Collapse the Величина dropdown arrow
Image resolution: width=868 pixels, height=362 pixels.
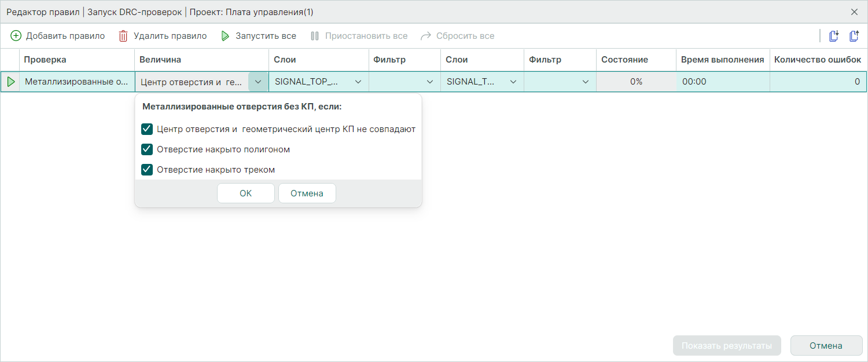point(258,82)
